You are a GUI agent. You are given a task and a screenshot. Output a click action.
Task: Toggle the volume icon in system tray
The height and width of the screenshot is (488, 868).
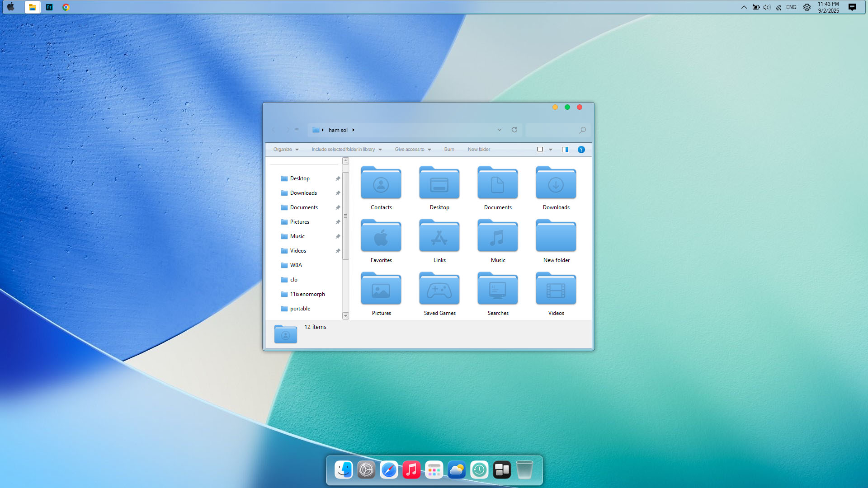[766, 7]
